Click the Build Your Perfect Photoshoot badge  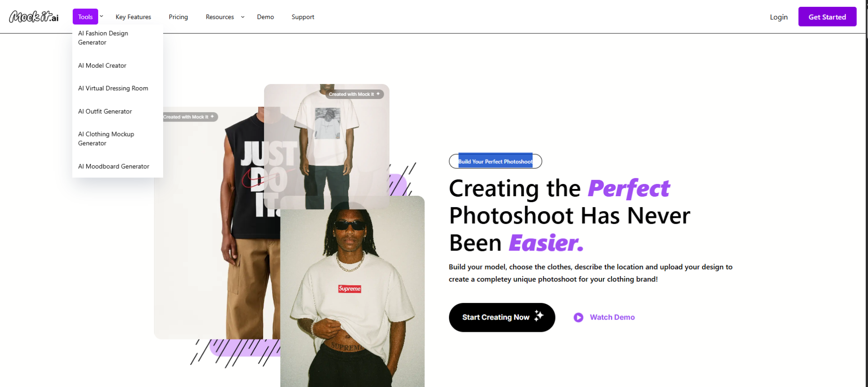click(x=495, y=161)
